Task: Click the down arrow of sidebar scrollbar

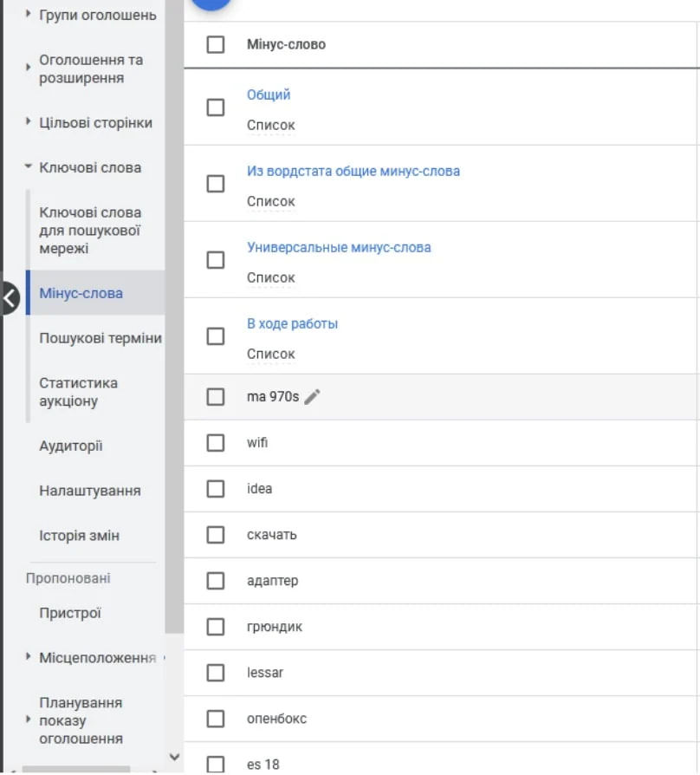Action: click(174, 757)
